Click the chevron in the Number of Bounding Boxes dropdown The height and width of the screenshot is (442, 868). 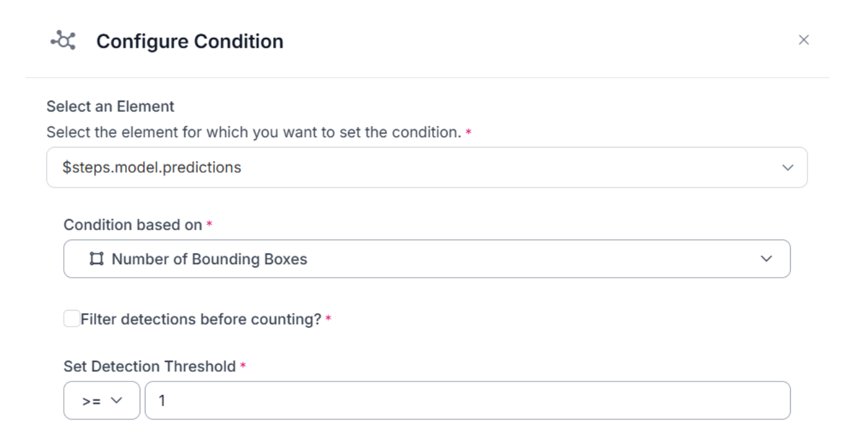pyautogui.click(x=766, y=259)
